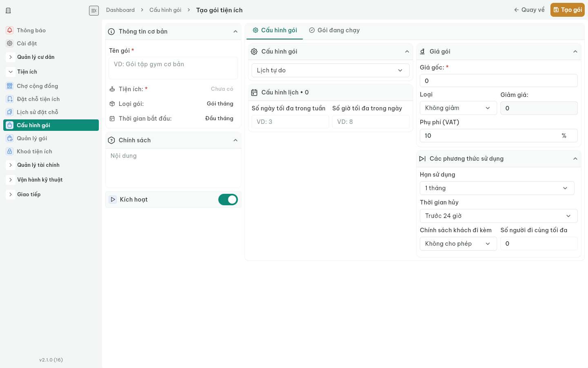
Task: Click the Phụ phí (VAT) input
Action: 499,135
